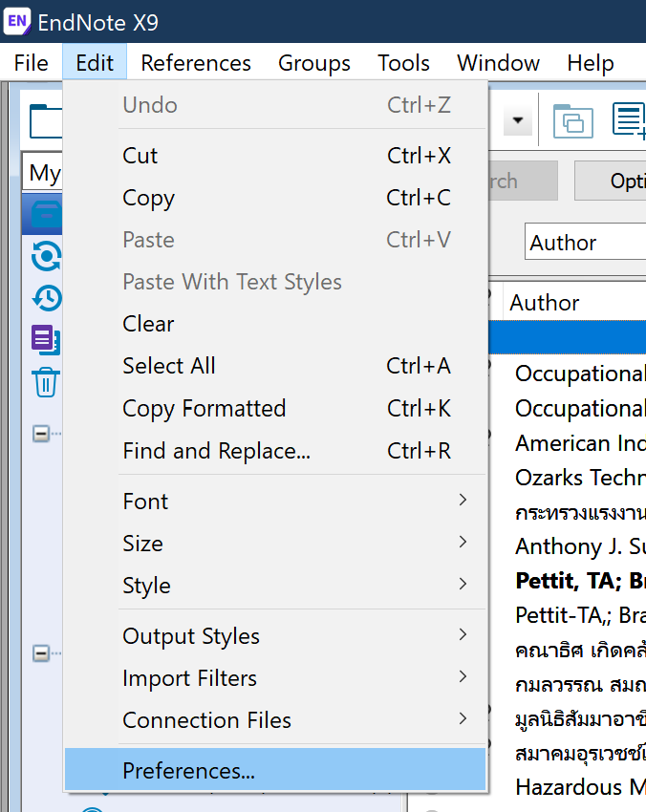Image resolution: width=646 pixels, height=812 pixels.
Task: Select the Pettit-TA,; Bra reference row
Action: 568,615
